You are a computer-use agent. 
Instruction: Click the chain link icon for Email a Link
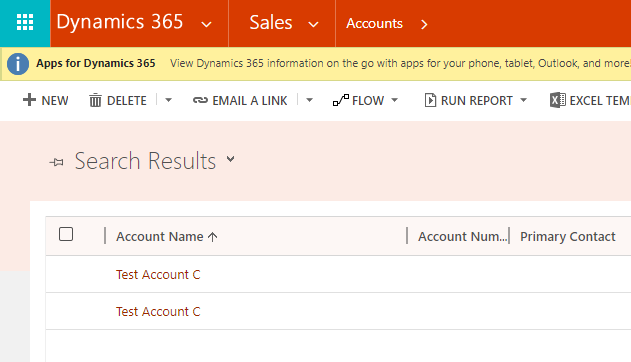(200, 100)
